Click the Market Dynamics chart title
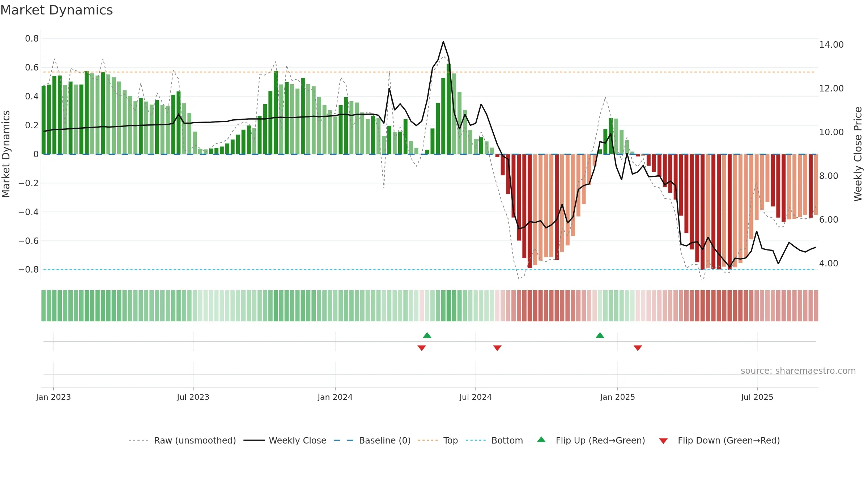868x488 pixels. [x=56, y=10]
